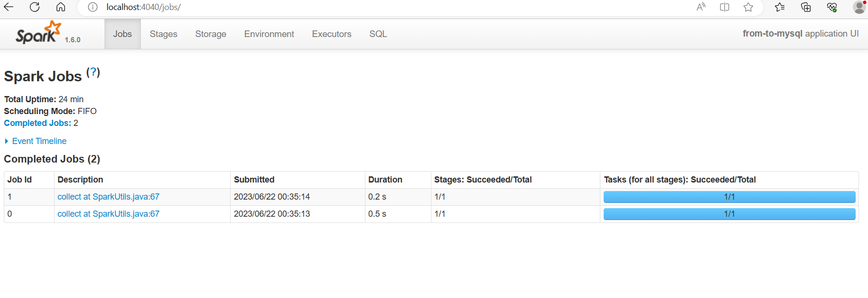This screenshot has width=868, height=298.
Task: Open the SQL tab
Action: pos(378,34)
